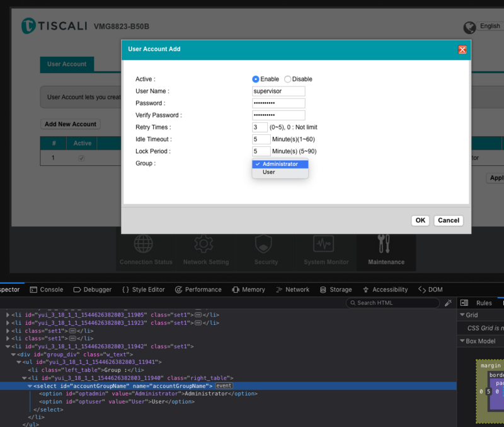This screenshot has height=427, width=504.
Task: Collapse the li element ending 11942
Action: click(8, 346)
